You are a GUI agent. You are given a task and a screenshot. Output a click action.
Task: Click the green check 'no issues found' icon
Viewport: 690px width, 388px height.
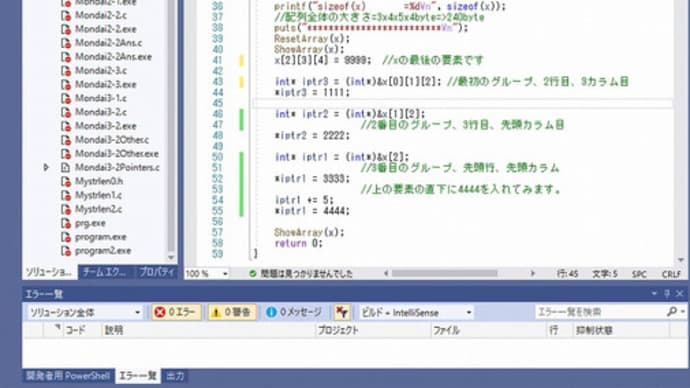253,274
